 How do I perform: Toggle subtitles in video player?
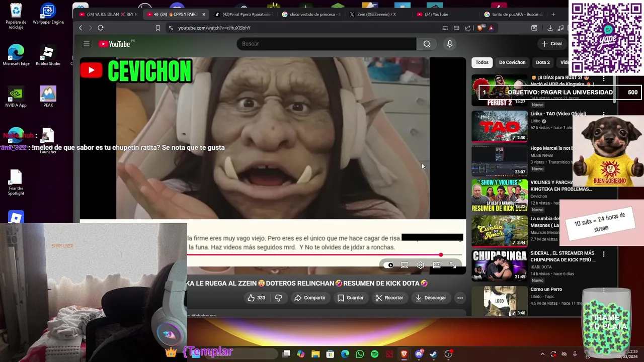coord(405,265)
